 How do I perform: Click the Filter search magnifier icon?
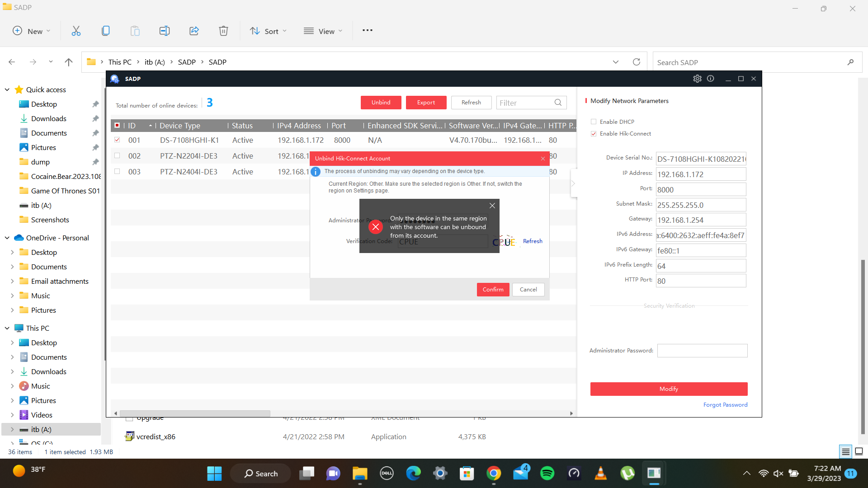click(x=558, y=103)
